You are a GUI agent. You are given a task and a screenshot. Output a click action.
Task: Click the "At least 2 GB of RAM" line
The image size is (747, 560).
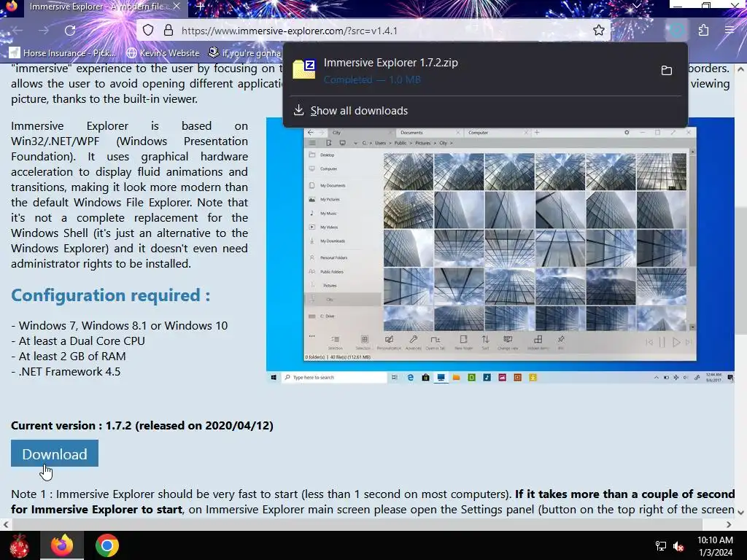(x=69, y=356)
